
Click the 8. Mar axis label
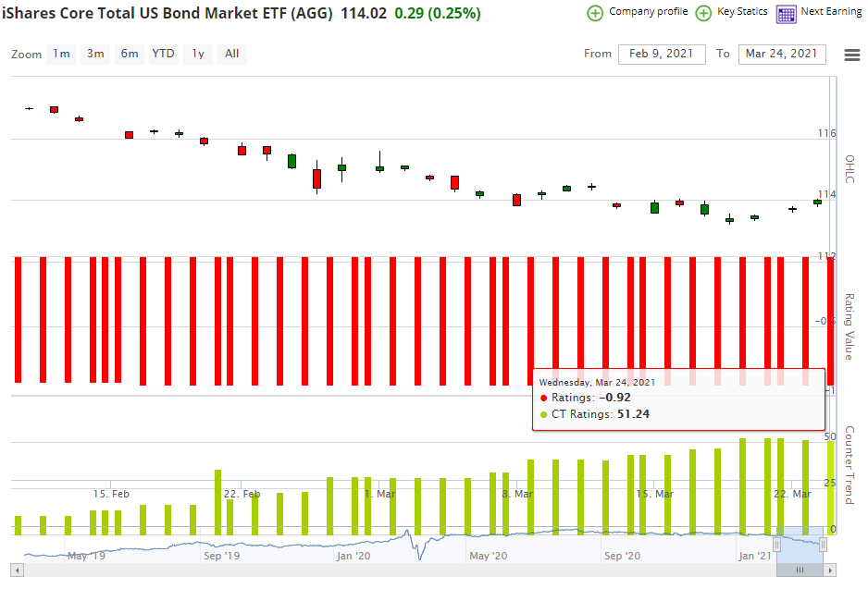517,494
